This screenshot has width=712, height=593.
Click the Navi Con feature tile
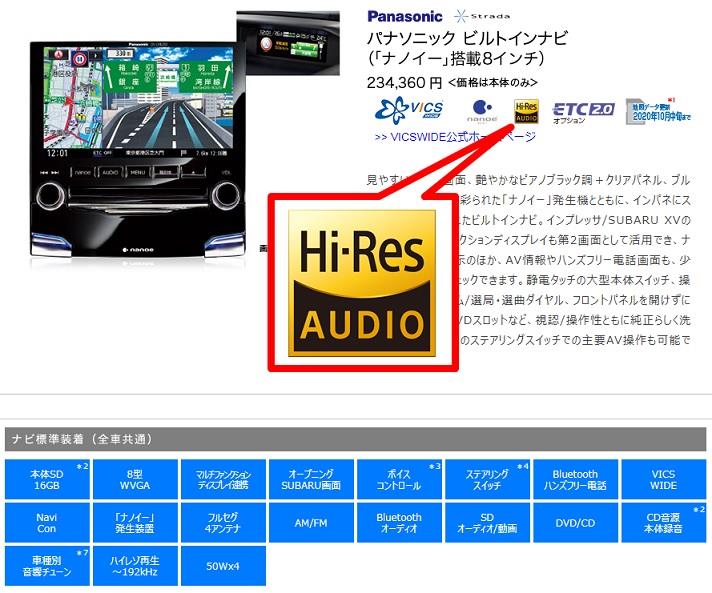(x=47, y=523)
